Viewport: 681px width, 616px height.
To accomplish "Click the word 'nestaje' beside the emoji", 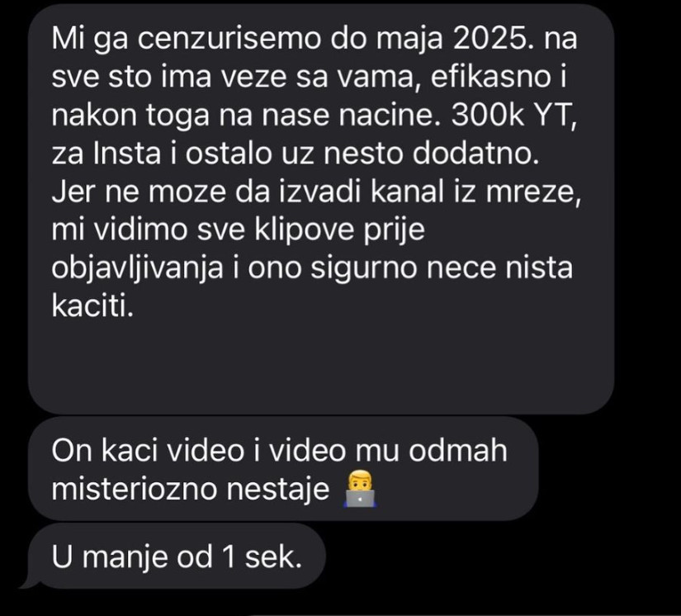I will (x=278, y=489).
